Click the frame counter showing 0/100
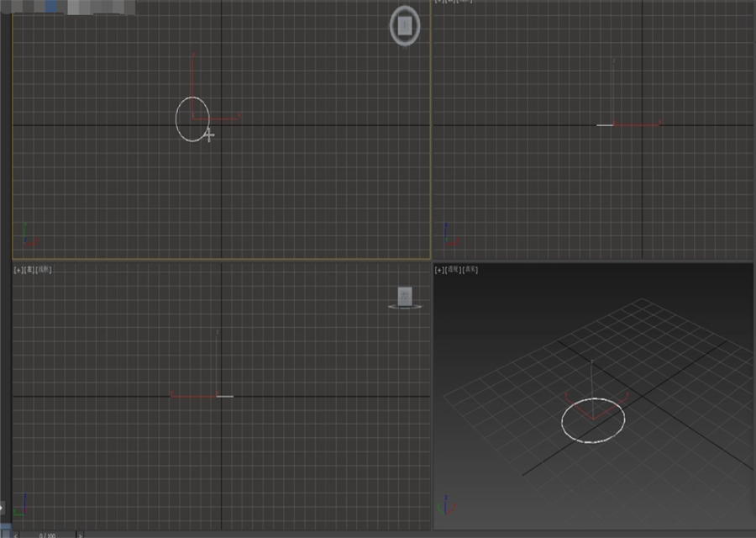 [x=48, y=534]
